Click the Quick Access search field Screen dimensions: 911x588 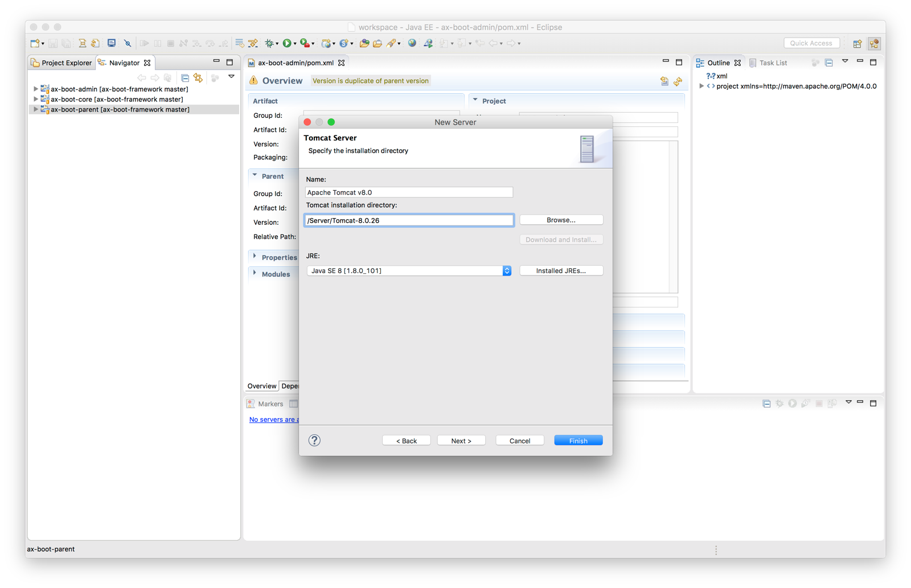coord(811,43)
